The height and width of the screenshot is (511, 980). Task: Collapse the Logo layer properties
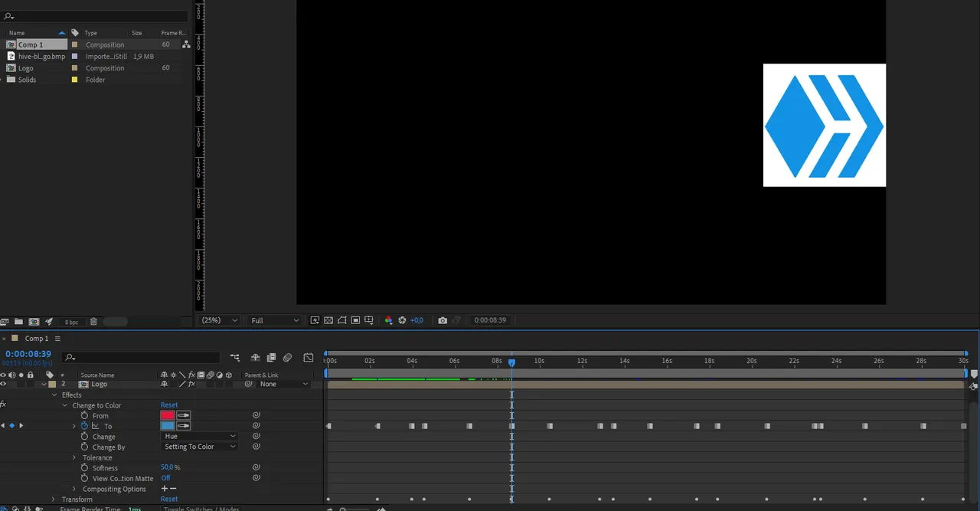point(43,384)
